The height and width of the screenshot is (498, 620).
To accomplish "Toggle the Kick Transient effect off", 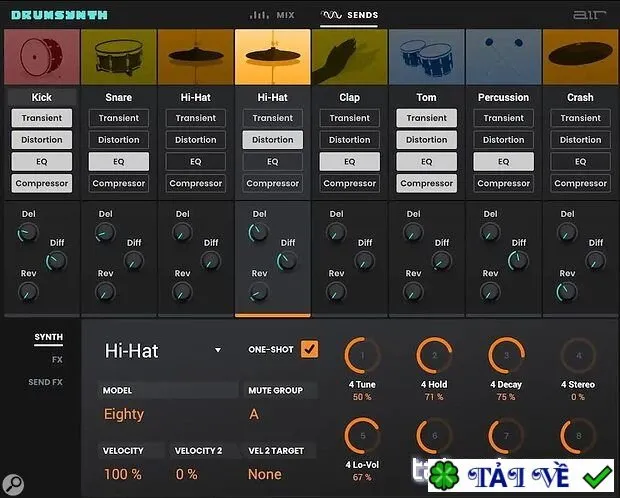I will tap(42, 118).
